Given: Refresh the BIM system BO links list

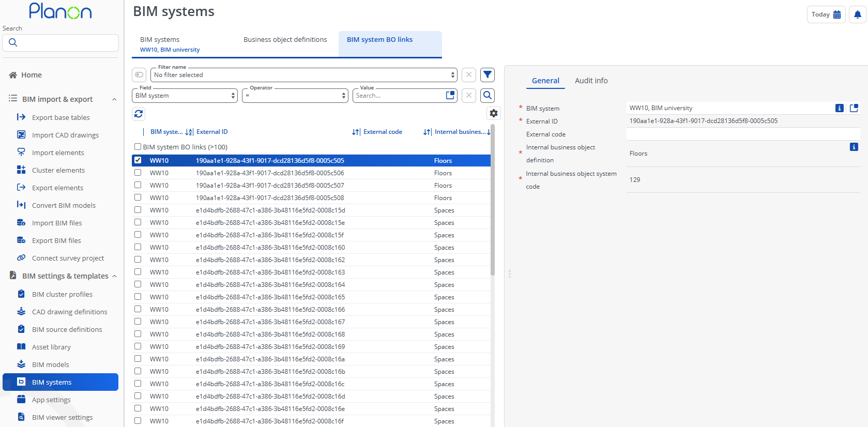Looking at the screenshot, I should click(x=139, y=114).
